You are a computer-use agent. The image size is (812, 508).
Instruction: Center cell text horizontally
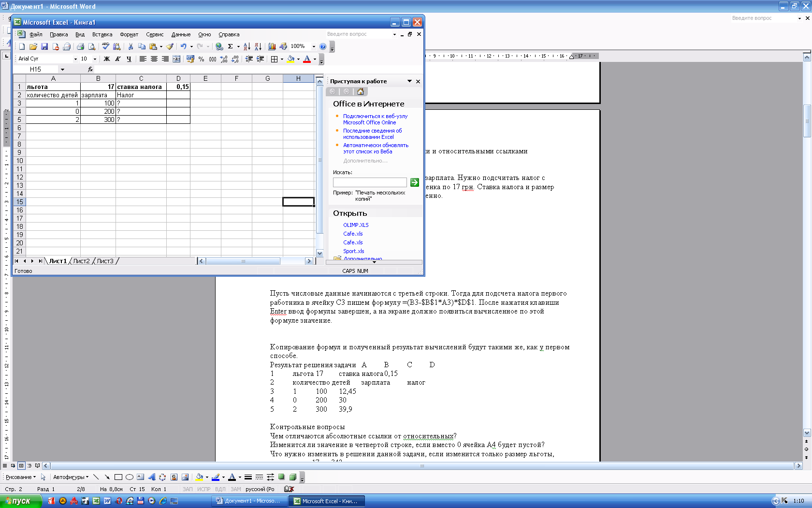[154, 59]
